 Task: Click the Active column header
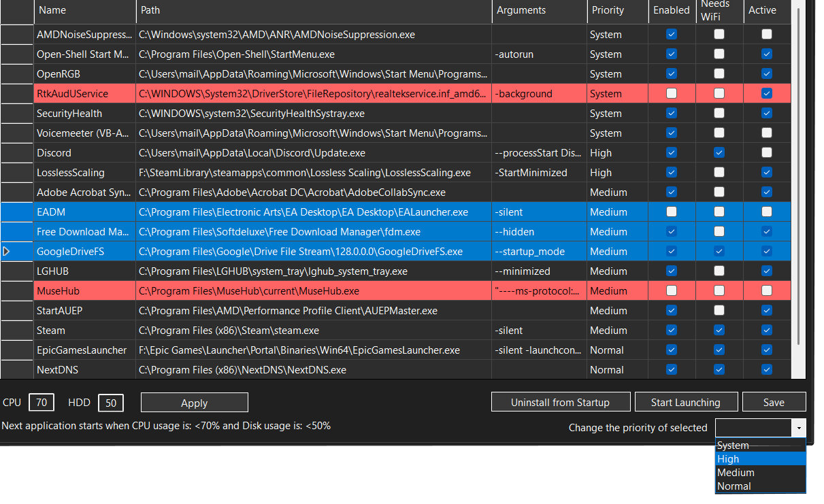(767, 10)
